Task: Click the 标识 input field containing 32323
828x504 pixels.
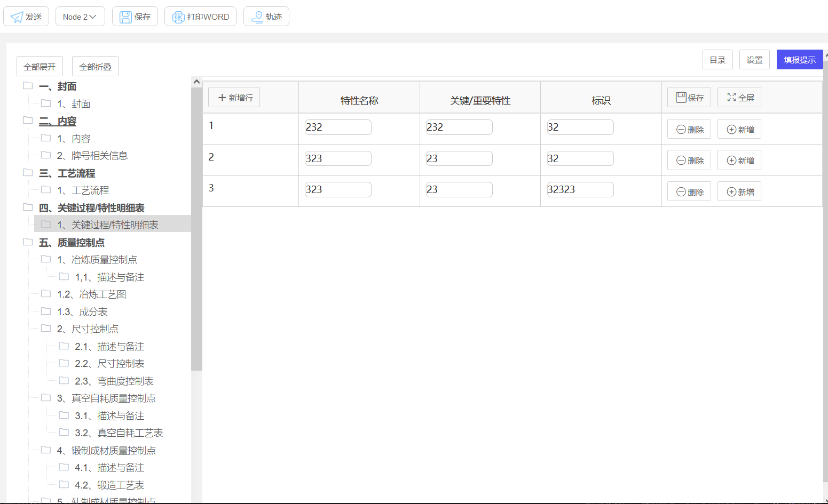Action: (580, 189)
